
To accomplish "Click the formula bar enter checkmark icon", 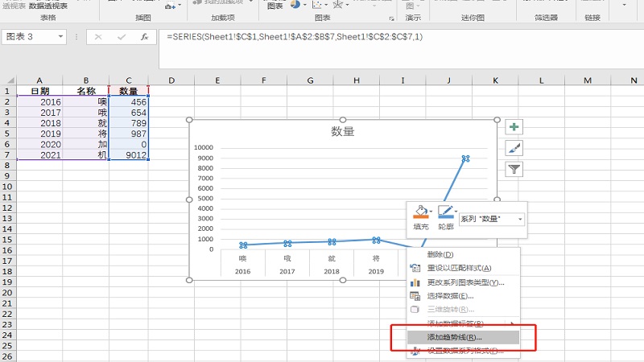I will tap(121, 37).
